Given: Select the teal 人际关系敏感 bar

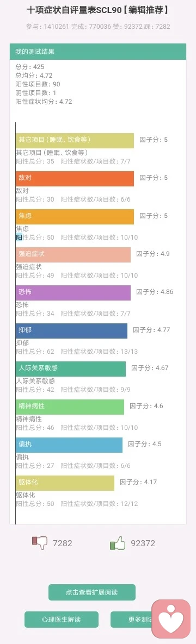Looking at the screenshot, I should point(71,369).
